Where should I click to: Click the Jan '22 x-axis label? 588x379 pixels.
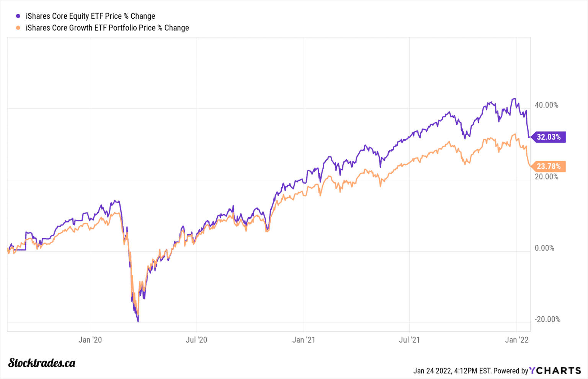[517, 340]
